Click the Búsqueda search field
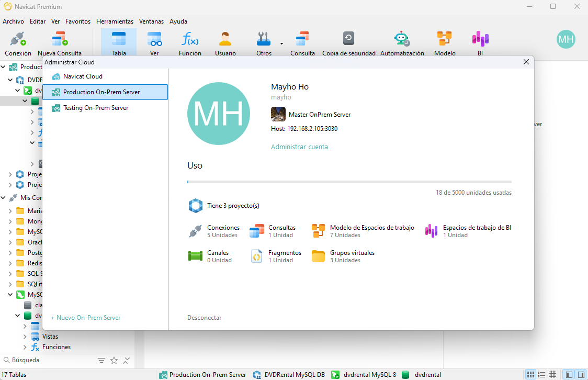The width and height of the screenshot is (588, 380). pyautogui.click(x=49, y=360)
